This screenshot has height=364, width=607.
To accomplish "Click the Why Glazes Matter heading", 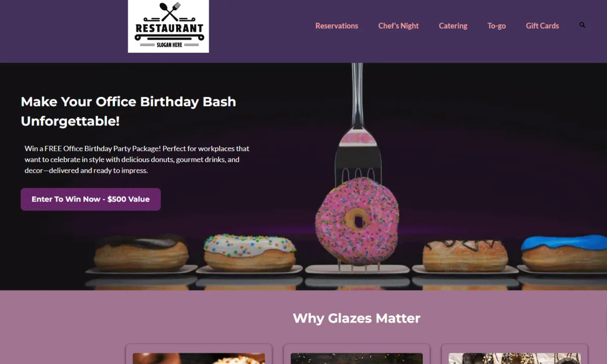I will [x=357, y=318].
